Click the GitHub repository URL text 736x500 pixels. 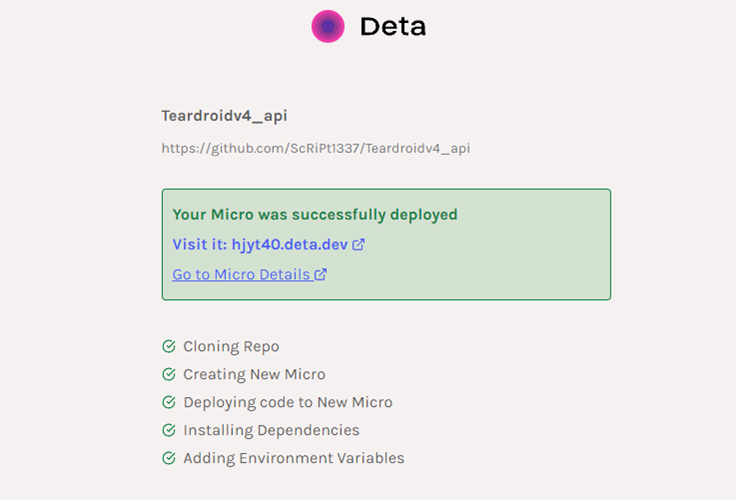click(316, 149)
